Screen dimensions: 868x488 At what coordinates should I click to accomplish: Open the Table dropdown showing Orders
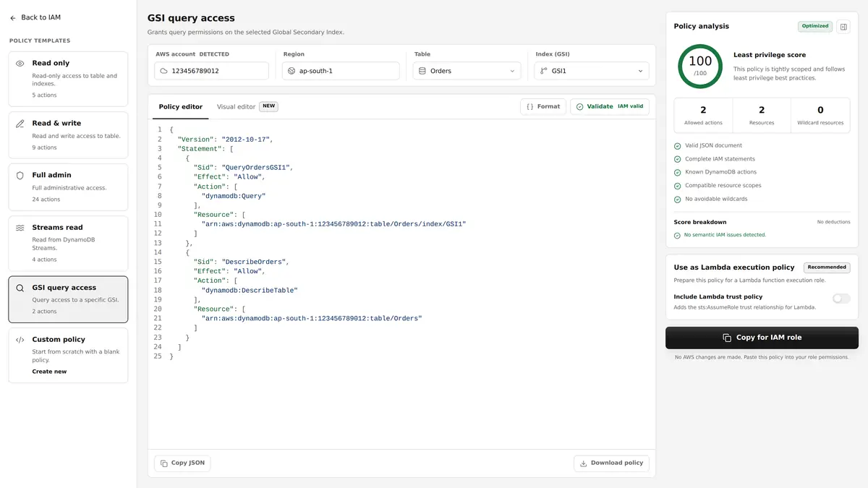point(467,71)
